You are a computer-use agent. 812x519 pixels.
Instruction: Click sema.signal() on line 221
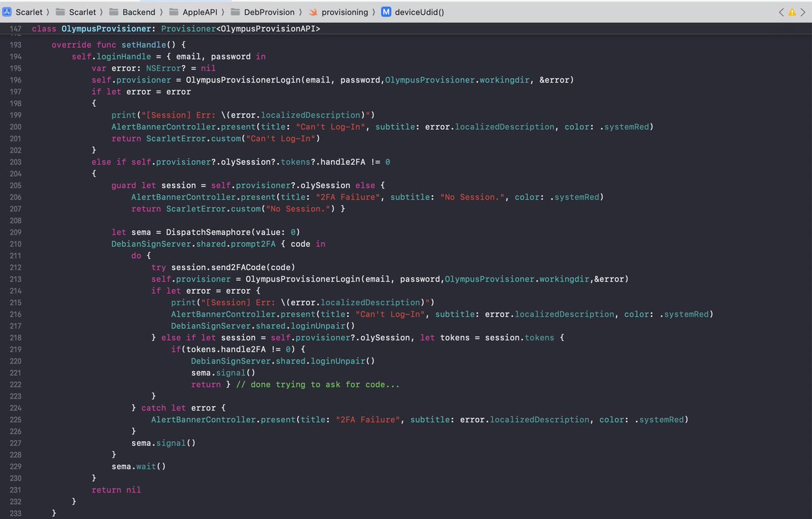click(x=223, y=373)
